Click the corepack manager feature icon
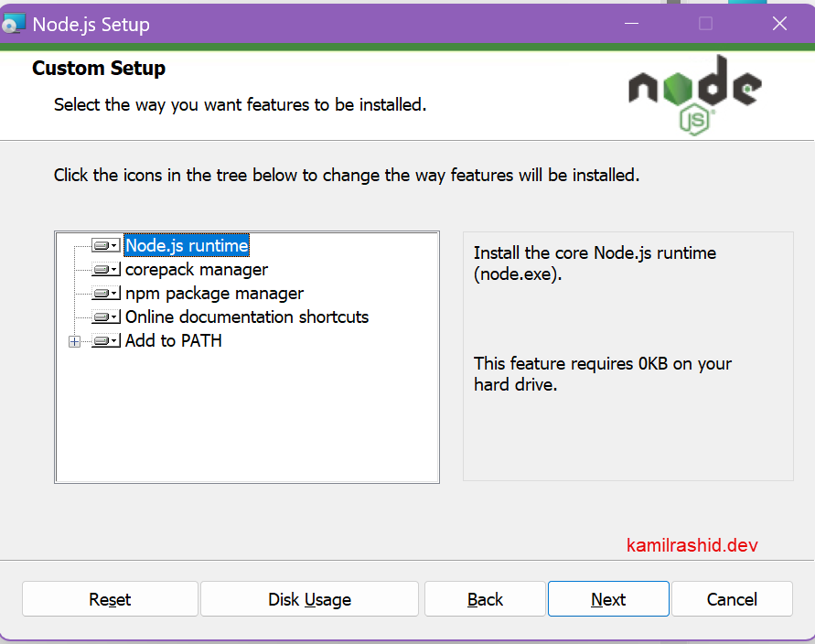The image size is (815, 644). click(101, 269)
